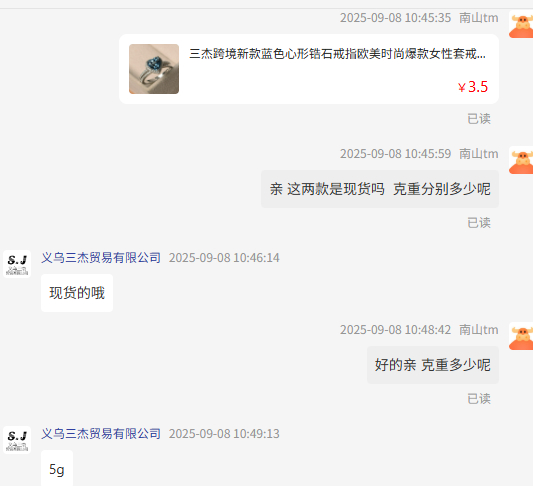Open seller name 义乌三杰贸易有限公司 at 10:49:13
This screenshot has height=486, width=533.
(101, 434)
